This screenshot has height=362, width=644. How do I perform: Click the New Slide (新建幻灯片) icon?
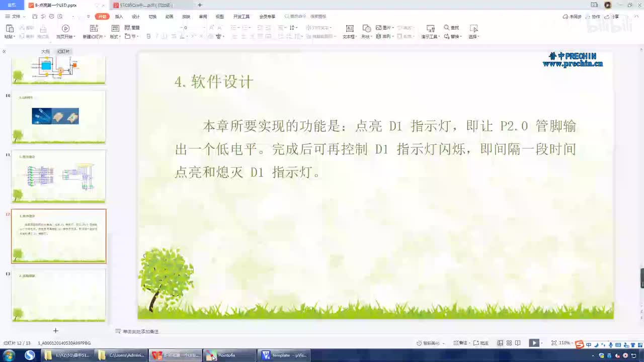coord(94,29)
